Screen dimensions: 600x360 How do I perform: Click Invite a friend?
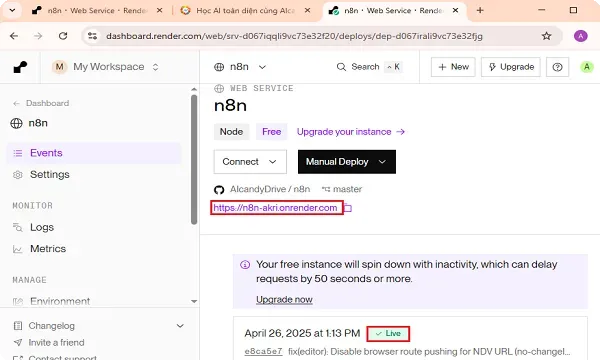click(56, 342)
